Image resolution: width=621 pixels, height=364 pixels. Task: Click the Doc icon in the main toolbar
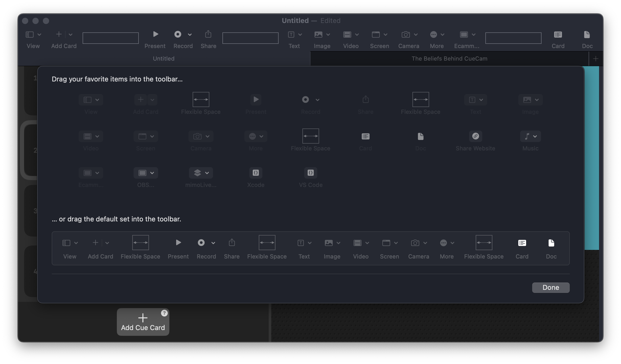(587, 34)
